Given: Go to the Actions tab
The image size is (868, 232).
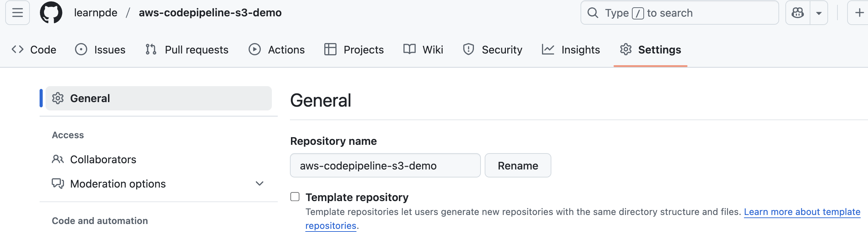Looking at the screenshot, I should coord(277,50).
